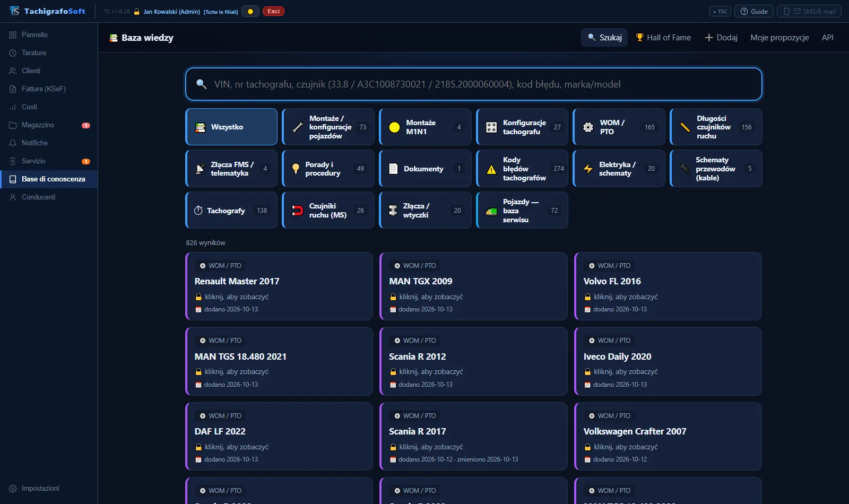Open Pannello in the sidebar
Screen dimensions: 849x504
click(49, 34)
